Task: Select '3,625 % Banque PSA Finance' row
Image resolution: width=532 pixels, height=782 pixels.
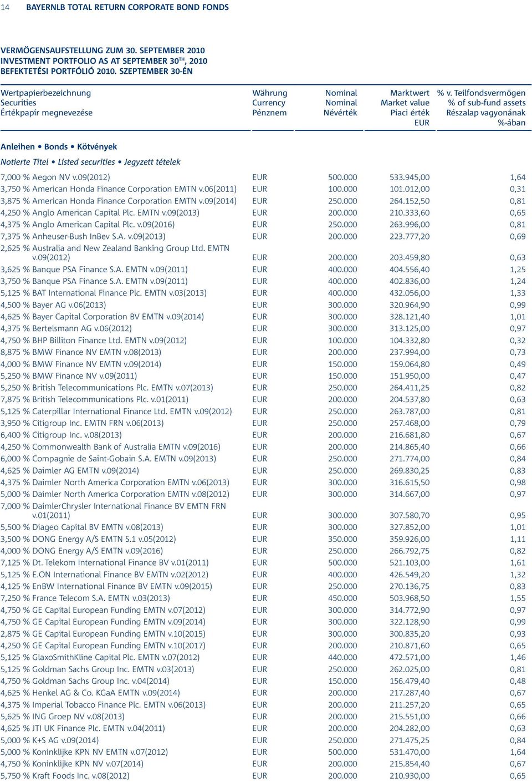Action: (263, 270)
